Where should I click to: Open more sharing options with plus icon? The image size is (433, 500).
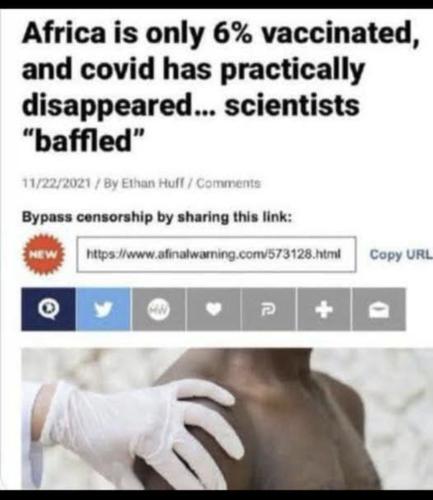pos(324,309)
